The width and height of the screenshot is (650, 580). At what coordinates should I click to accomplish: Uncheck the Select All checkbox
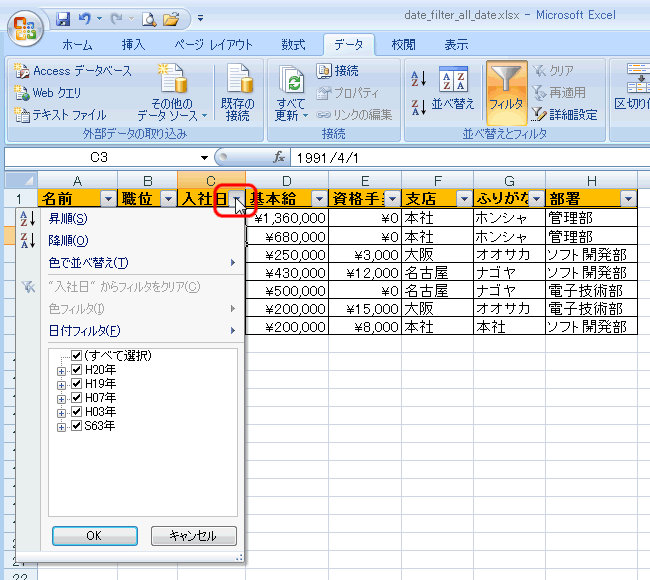pos(76,355)
